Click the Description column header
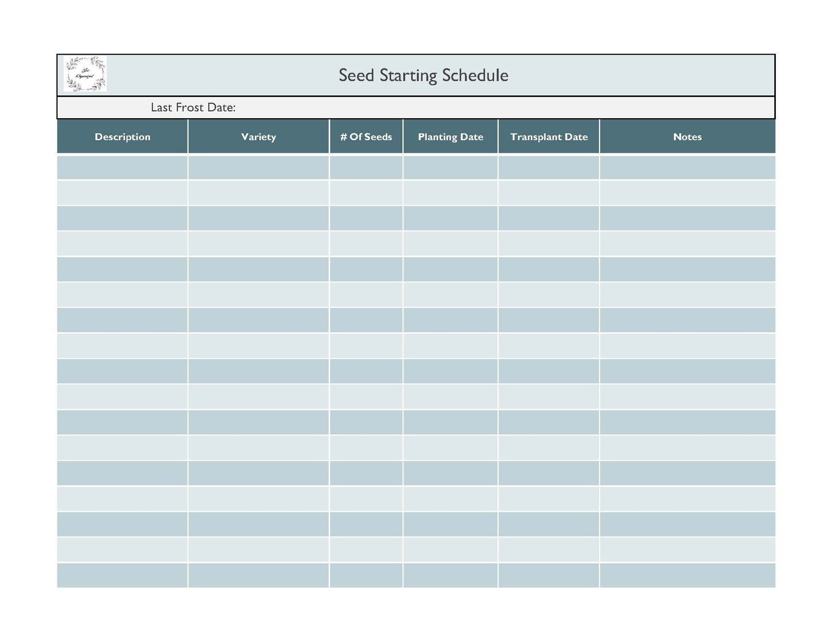This screenshot has height=644, width=833. tap(122, 137)
